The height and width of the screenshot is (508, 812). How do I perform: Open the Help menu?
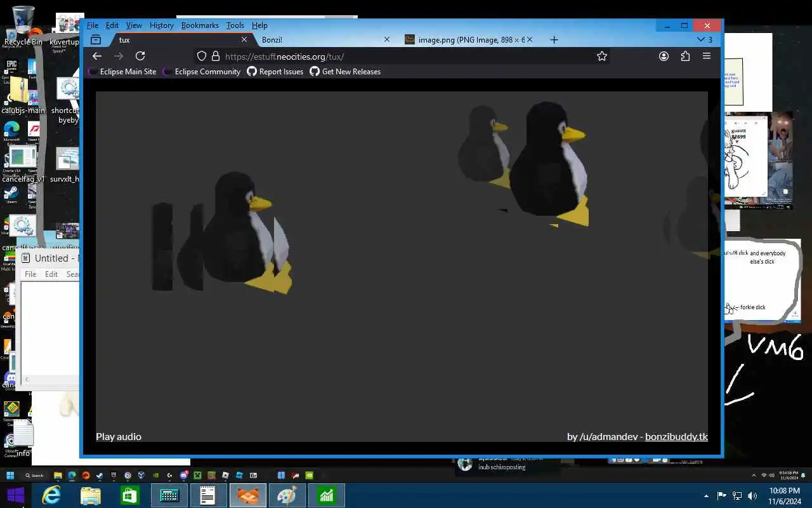click(x=259, y=25)
